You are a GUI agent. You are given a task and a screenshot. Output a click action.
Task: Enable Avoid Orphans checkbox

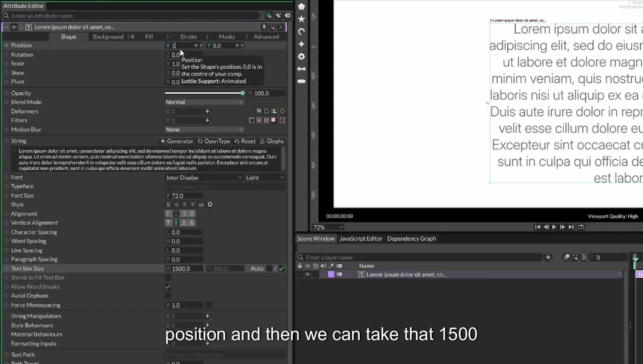tap(168, 296)
